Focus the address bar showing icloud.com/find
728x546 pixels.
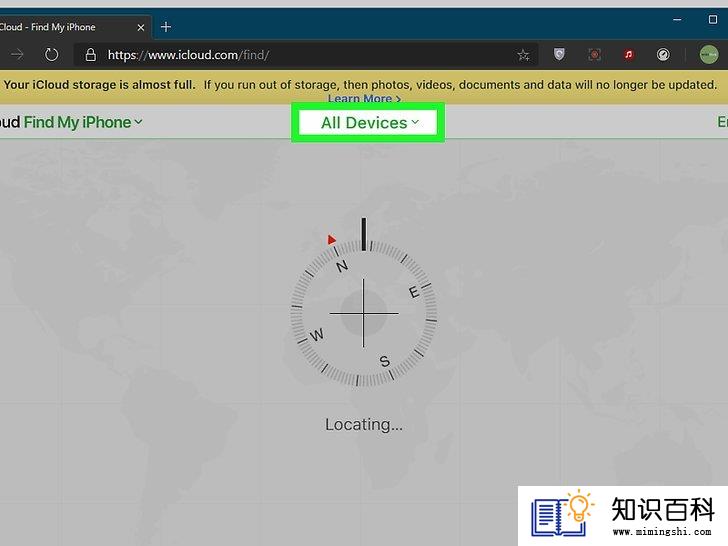[306, 55]
